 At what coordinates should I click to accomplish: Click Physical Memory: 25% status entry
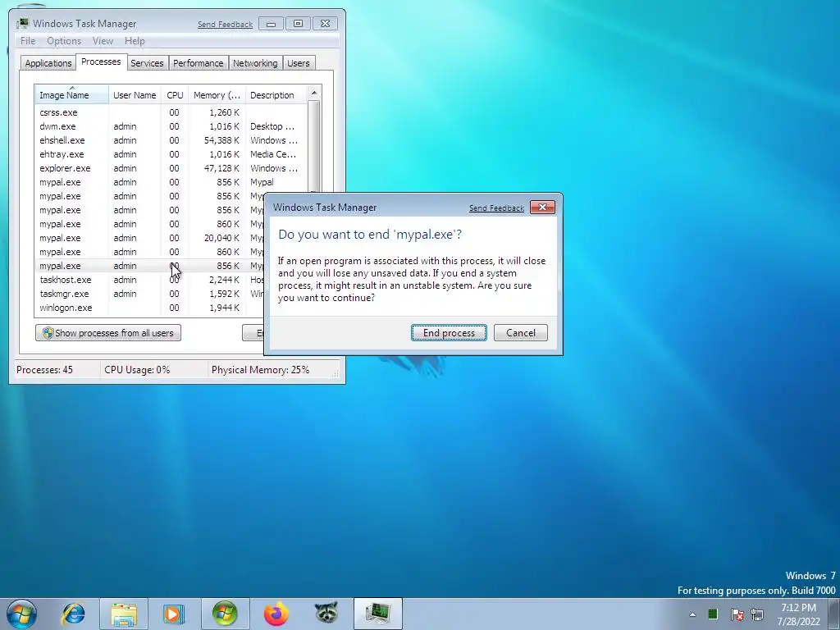click(260, 370)
